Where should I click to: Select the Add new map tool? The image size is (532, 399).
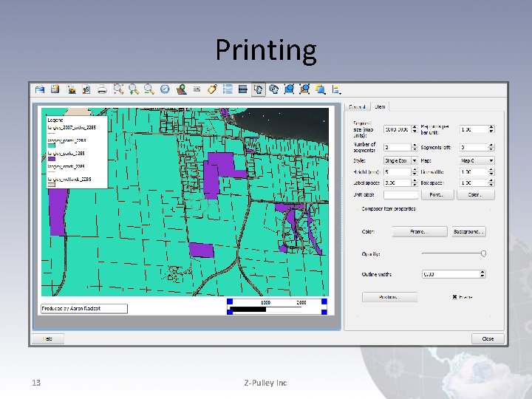[x=182, y=89]
